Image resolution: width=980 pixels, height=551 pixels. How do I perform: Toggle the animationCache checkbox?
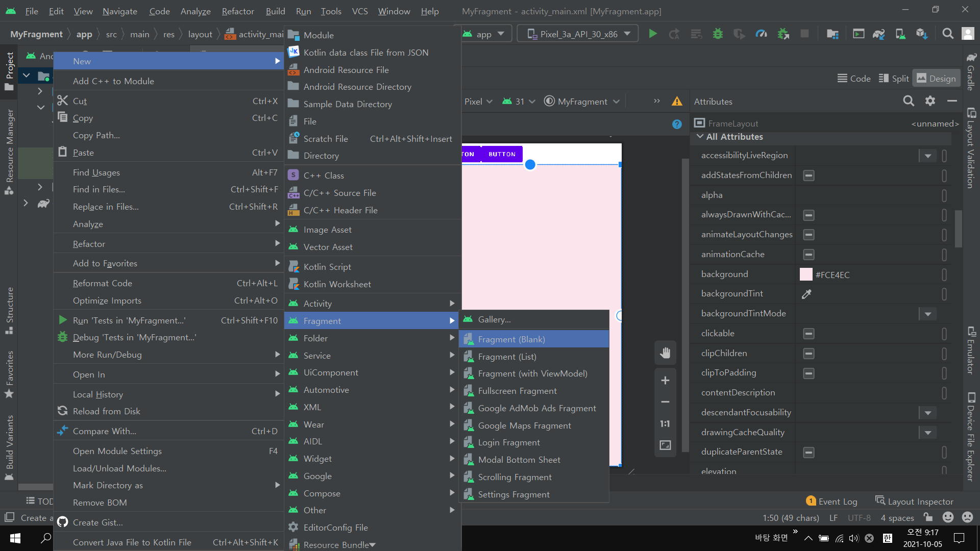pyautogui.click(x=808, y=255)
